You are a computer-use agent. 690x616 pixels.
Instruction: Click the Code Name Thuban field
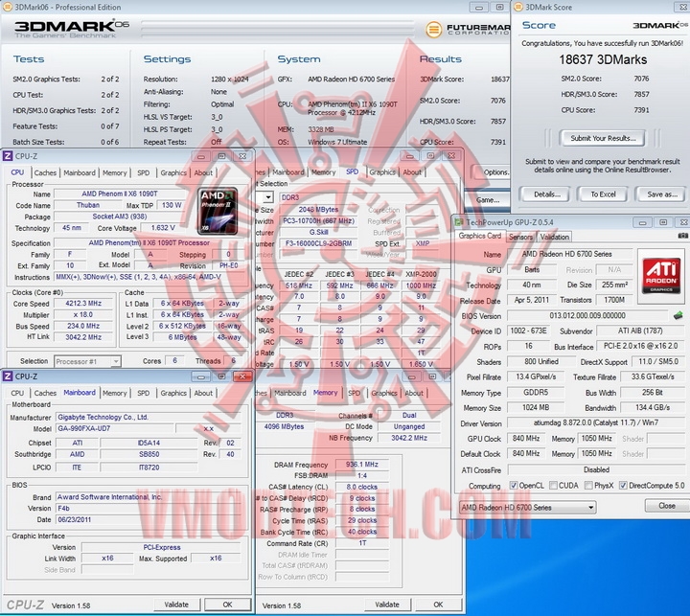pos(88,205)
